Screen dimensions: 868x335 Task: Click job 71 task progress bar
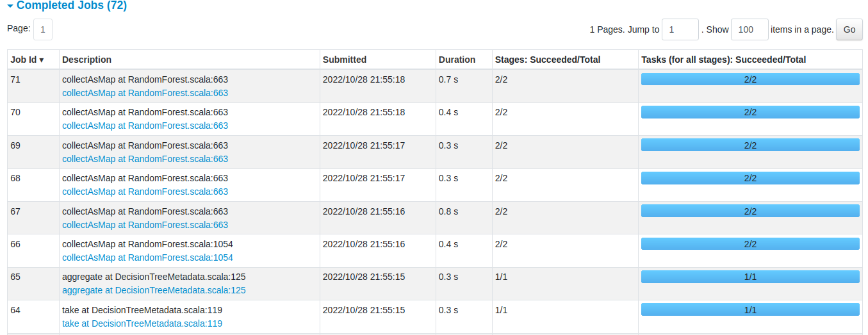coord(750,79)
